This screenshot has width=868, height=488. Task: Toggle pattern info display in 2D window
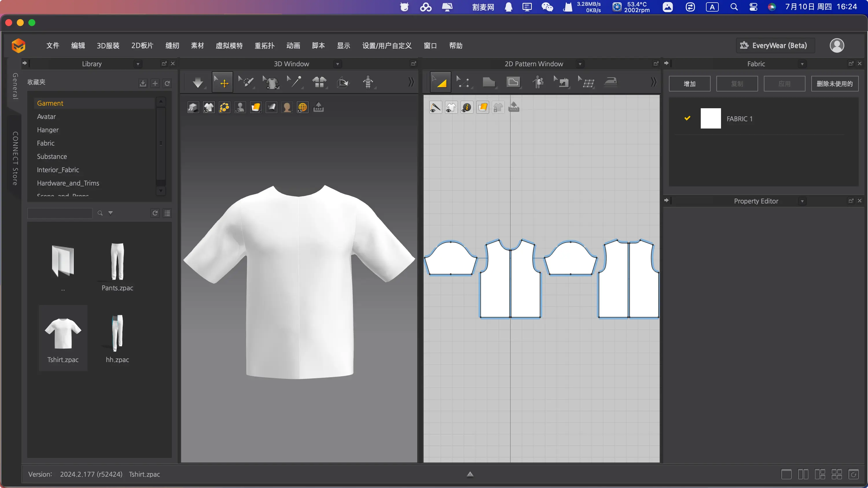coord(467,107)
